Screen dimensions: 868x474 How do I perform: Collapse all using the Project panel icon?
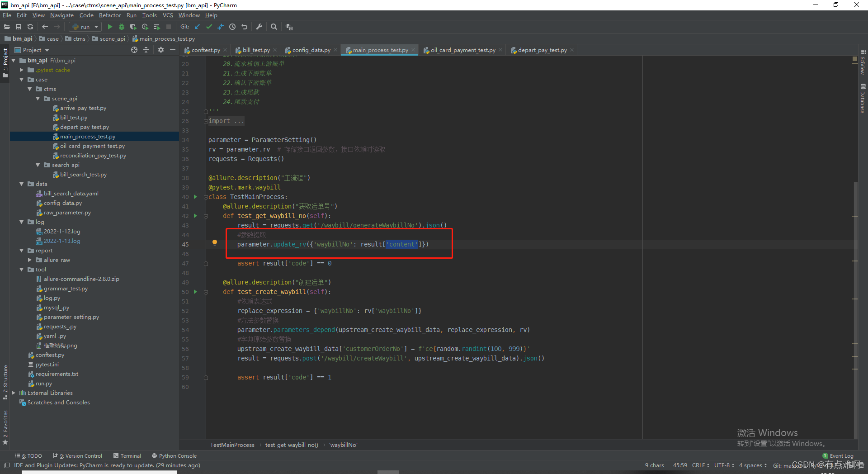point(146,50)
